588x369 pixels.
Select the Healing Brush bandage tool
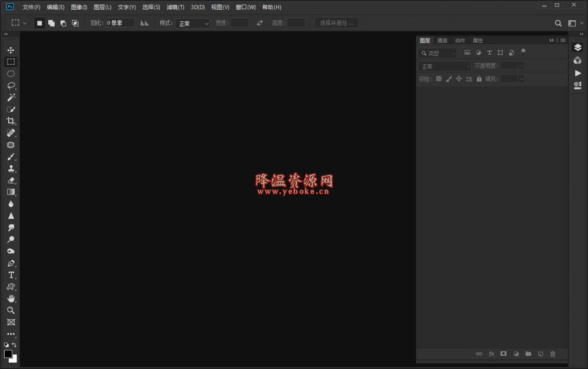(x=11, y=133)
